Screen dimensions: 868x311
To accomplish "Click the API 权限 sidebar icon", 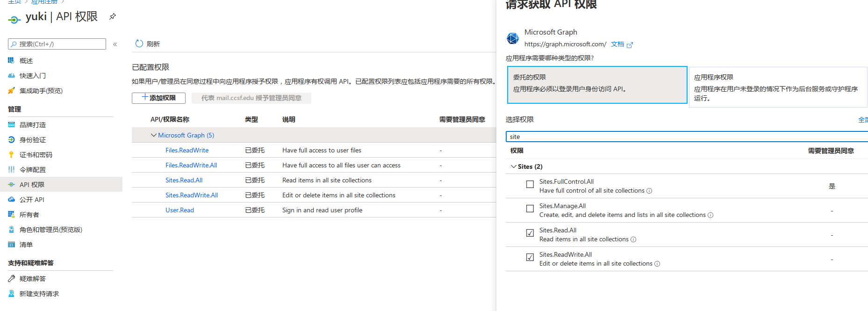I will pos(11,184).
